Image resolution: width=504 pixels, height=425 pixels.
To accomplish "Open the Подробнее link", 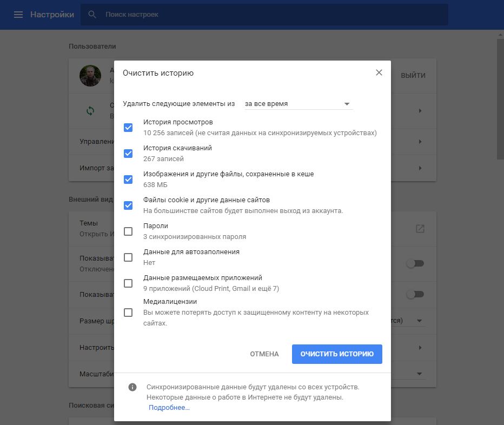I will pos(169,408).
